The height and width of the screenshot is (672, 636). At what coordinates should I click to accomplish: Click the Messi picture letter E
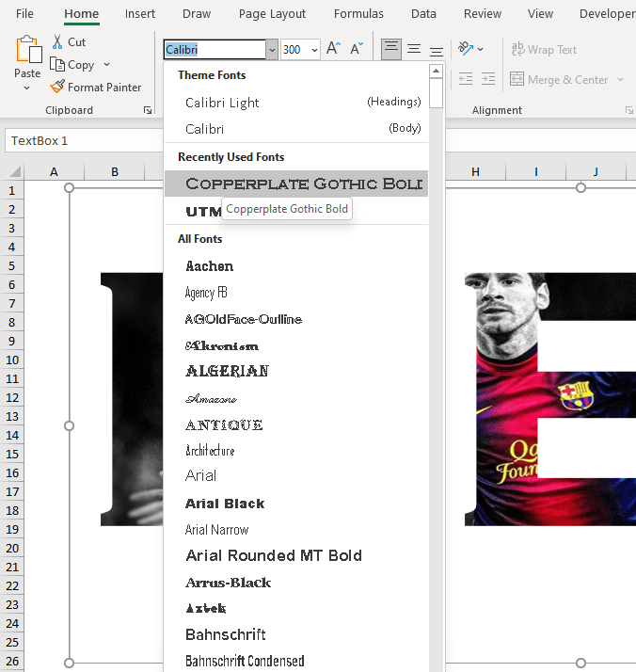tap(550, 398)
